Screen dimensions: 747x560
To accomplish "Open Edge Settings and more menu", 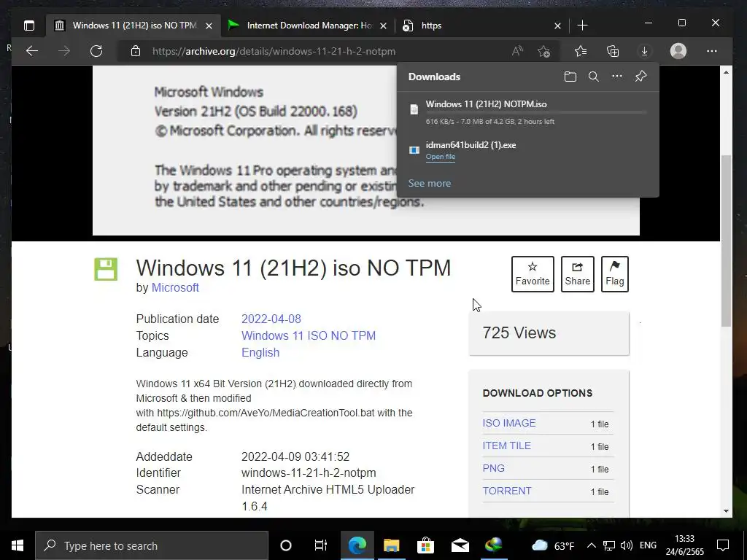I will [712, 51].
